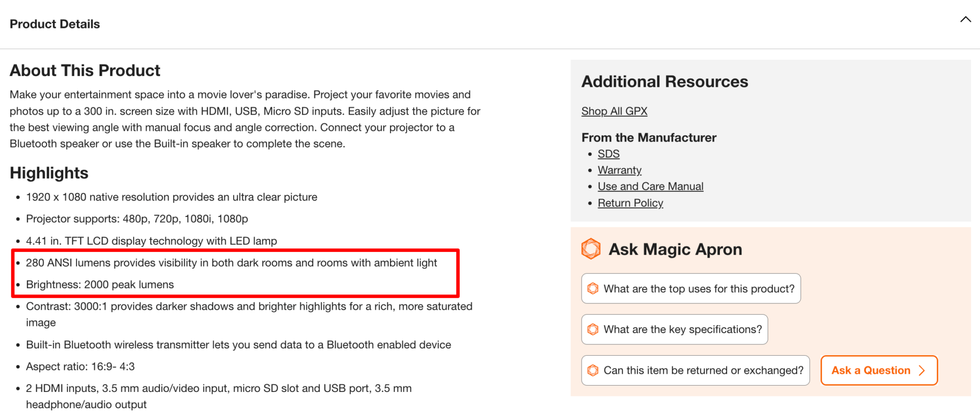This screenshot has height=415, width=980.
Task: Click the arrow in the Ask a Question button
Action: (x=922, y=370)
